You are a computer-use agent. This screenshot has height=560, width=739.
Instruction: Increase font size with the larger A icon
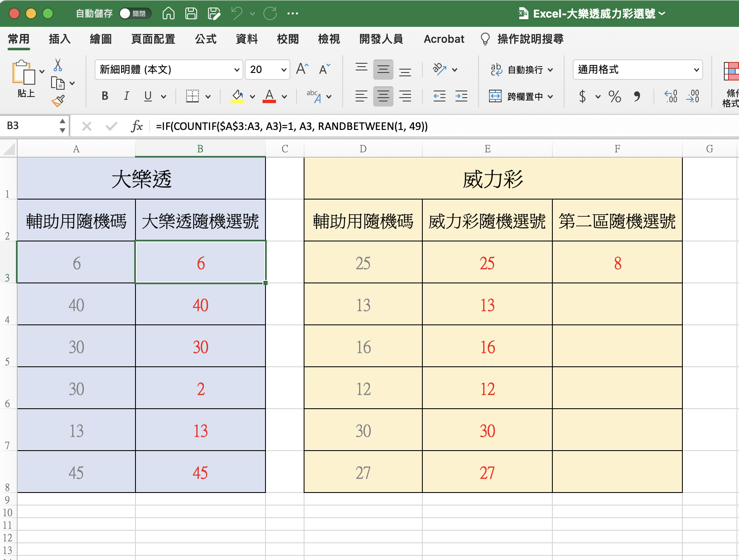click(x=302, y=69)
